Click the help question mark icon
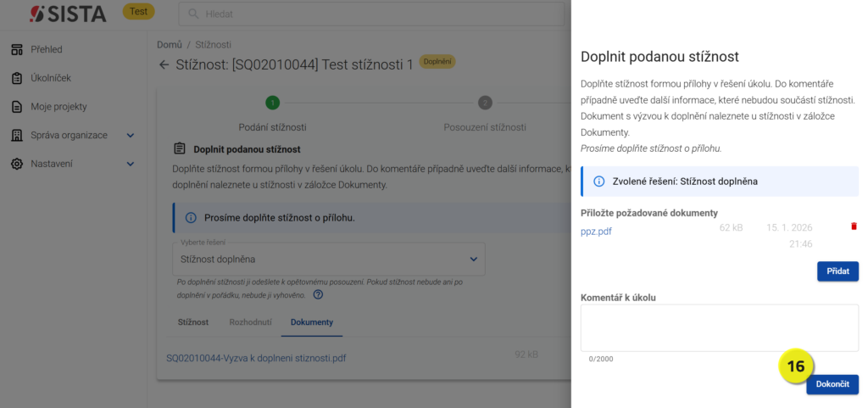 click(318, 295)
